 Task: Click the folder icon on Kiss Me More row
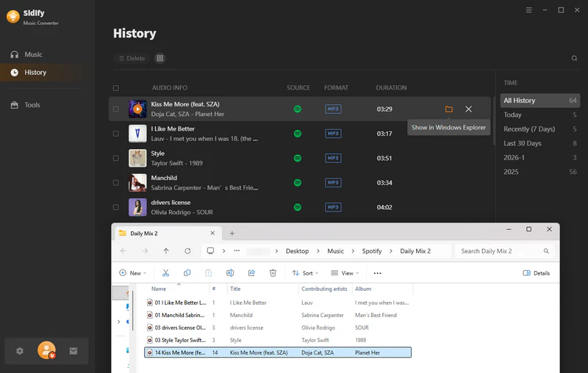point(448,109)
